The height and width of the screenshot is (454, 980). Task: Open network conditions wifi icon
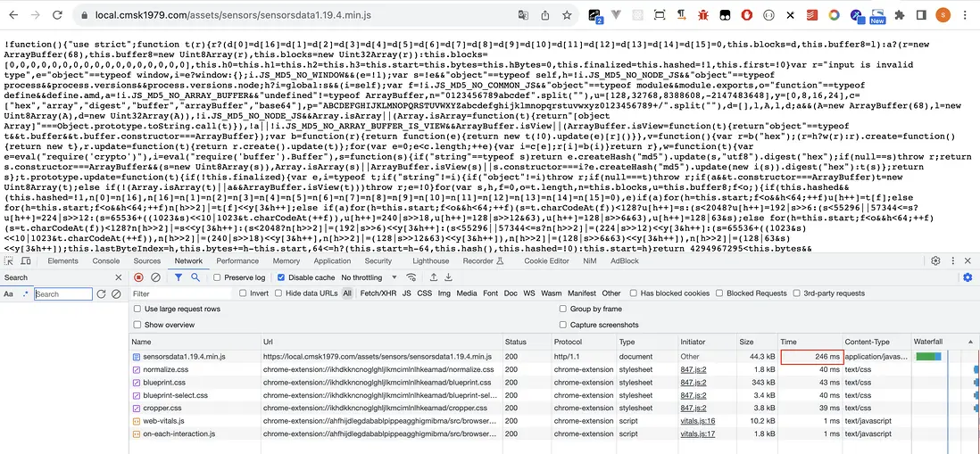(x=411, y=277)
